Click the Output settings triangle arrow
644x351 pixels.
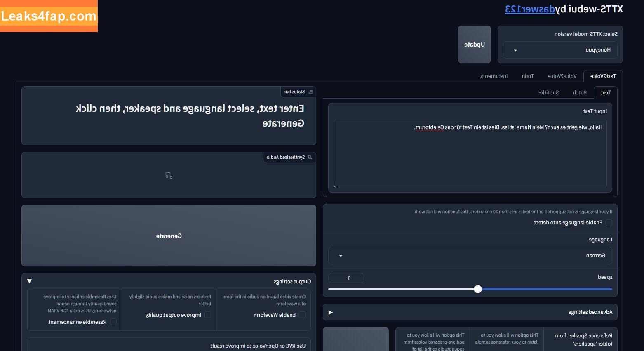[x=29, y=281]
